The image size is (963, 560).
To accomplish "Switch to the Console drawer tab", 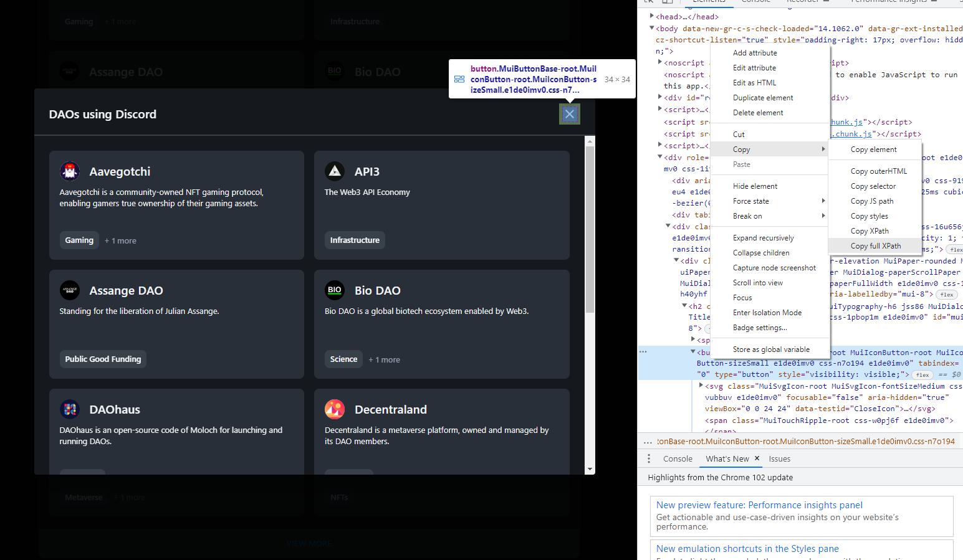I will [678, 459].
